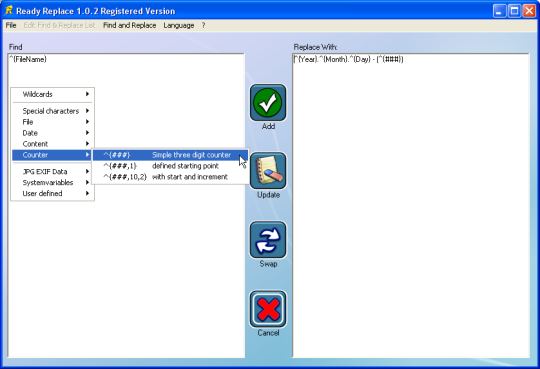540x369 pixels.
Task: Choose the Simple three digit counter entry
Action: pos(170,155)
